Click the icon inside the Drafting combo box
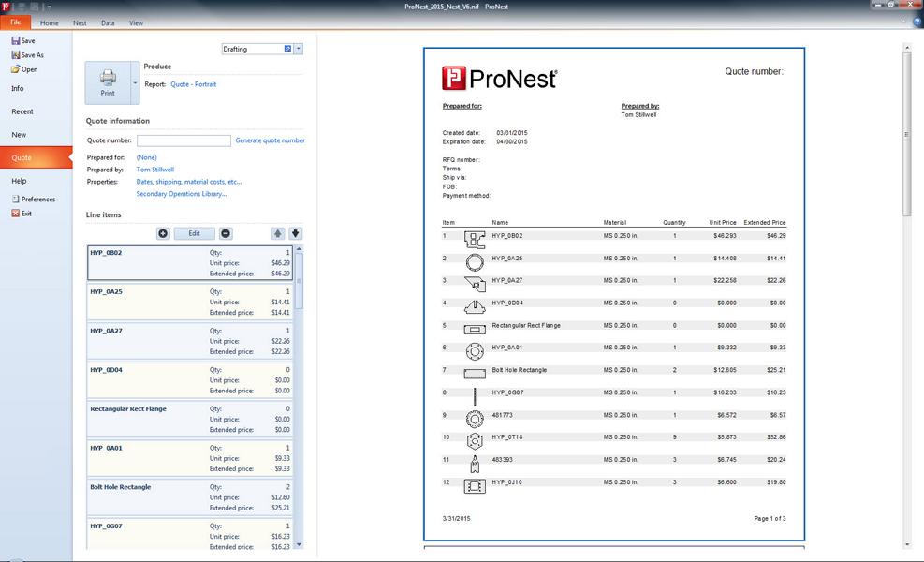This screenshot has width=924, height=562. coord(287,49)
